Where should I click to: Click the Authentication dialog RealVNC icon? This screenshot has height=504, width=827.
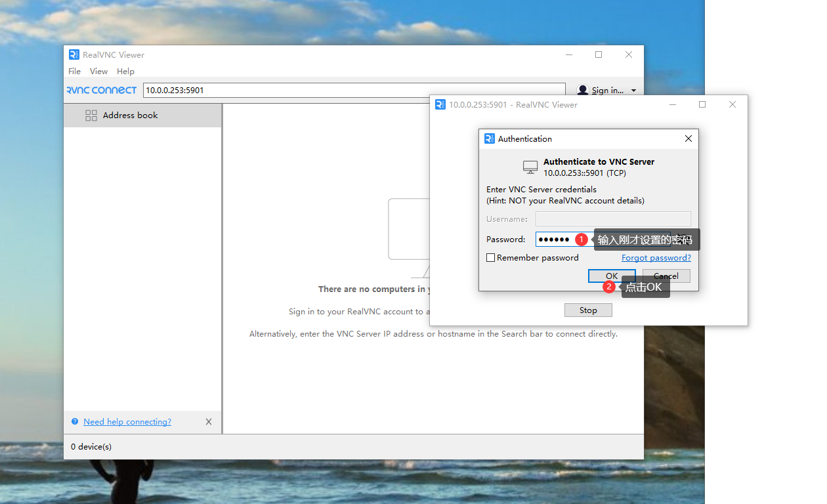(x=490, y=138)
